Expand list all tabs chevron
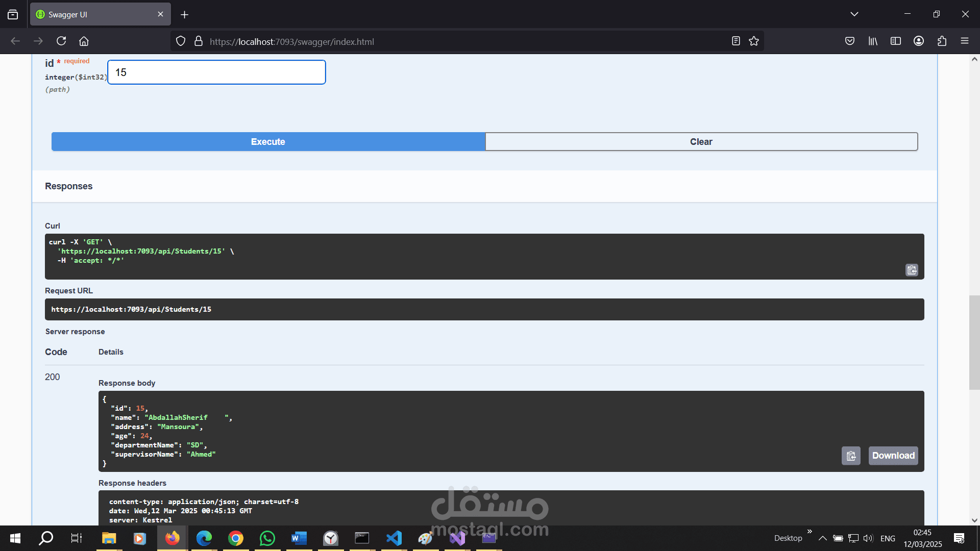 pos(854,14)
